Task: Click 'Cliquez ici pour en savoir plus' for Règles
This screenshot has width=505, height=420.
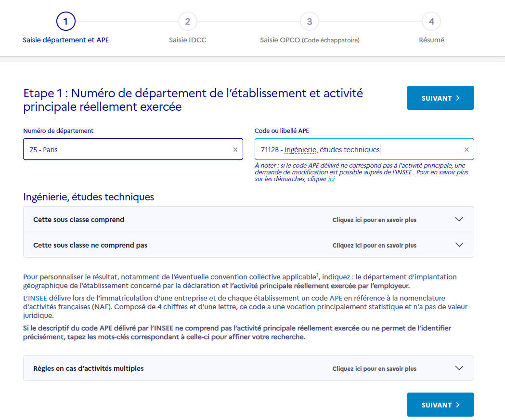Action: point(374,369)
